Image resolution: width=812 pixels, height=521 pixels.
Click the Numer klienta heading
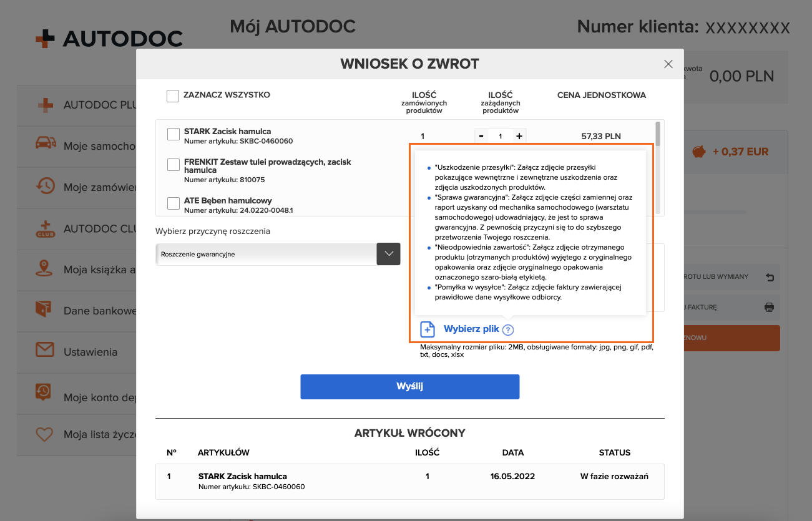pos(637,27)
